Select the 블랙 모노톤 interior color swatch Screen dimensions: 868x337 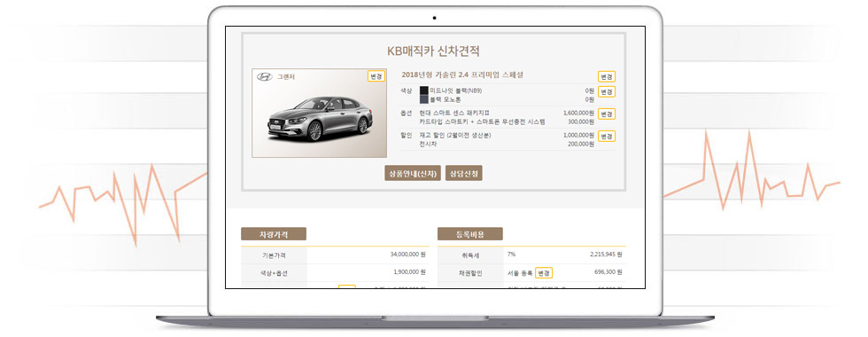click(x=424, y=99)
